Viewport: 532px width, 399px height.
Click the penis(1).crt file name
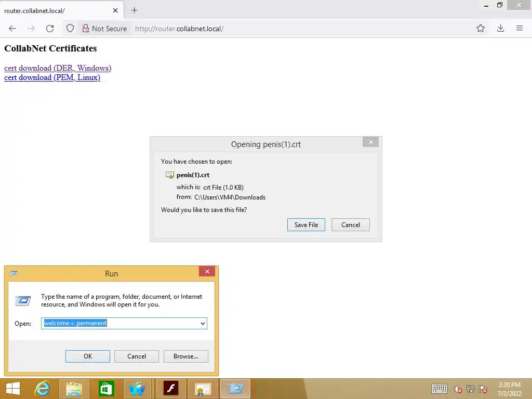pos(193,175)
